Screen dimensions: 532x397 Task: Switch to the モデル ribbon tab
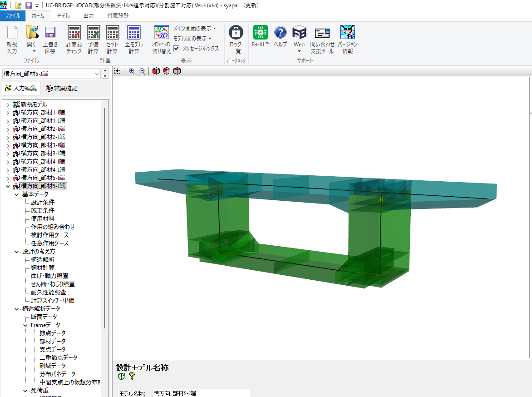63,16
